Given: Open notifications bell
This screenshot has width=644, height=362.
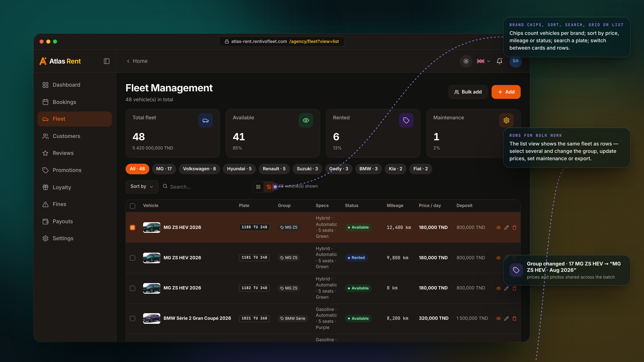Looking at the screenshot, I should [499, 61].
